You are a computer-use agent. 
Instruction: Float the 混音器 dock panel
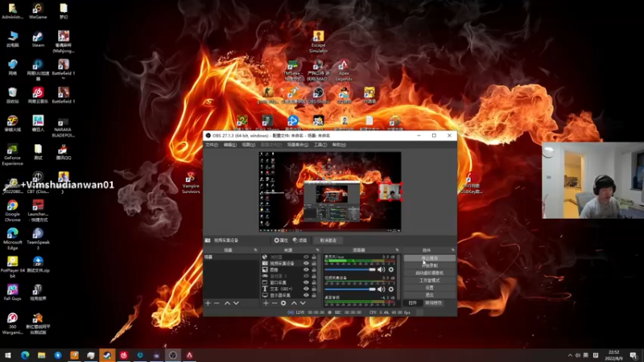point(397,250)
